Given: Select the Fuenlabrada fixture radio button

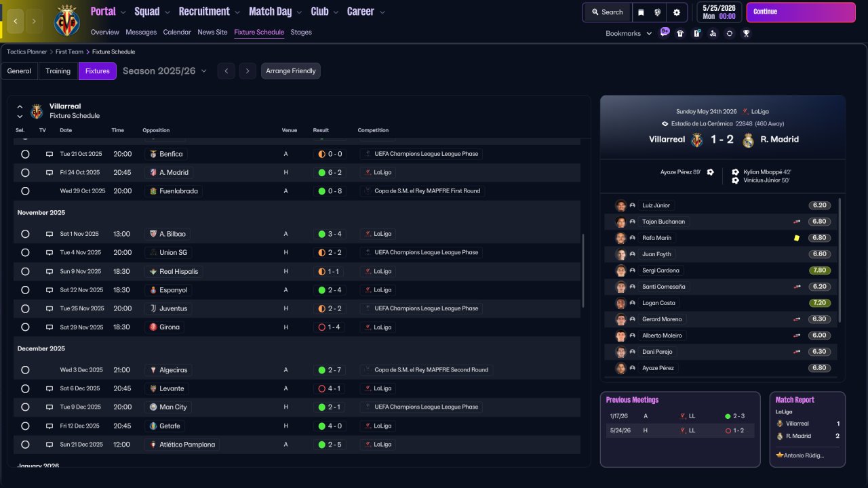Looking at the screenshot, I should [x=25, y=191].
